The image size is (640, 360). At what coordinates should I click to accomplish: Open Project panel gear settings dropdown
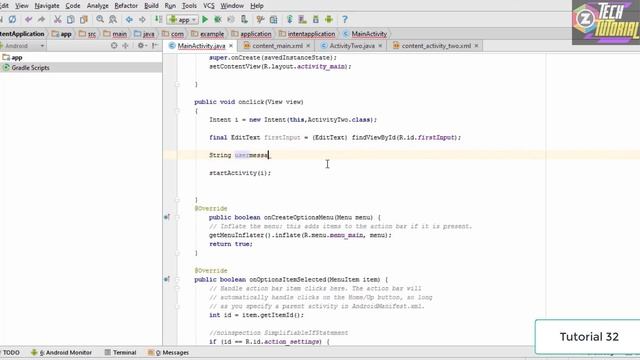coord(142,46)
